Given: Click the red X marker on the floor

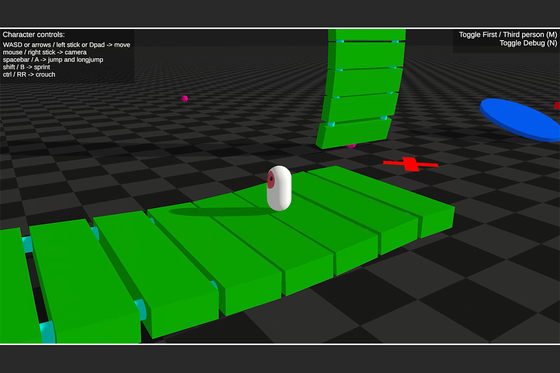Looking at the screenshot, I should point(411,164).
